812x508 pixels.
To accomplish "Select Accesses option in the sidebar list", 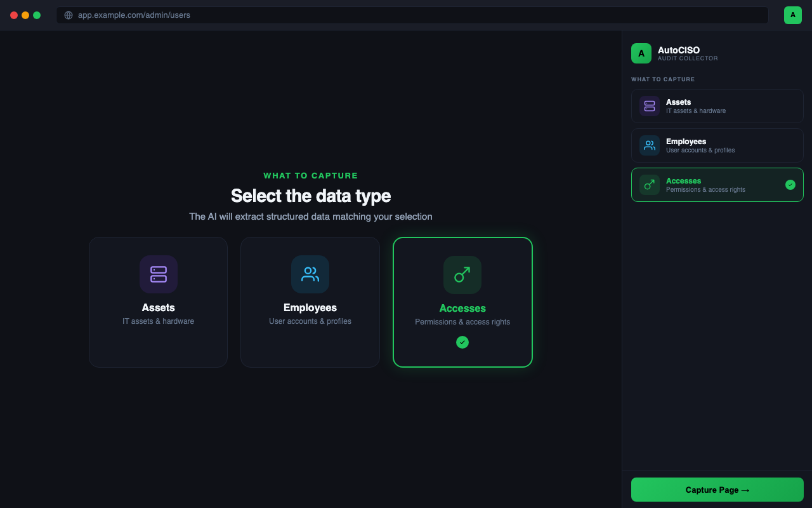I will pos(717,185).
